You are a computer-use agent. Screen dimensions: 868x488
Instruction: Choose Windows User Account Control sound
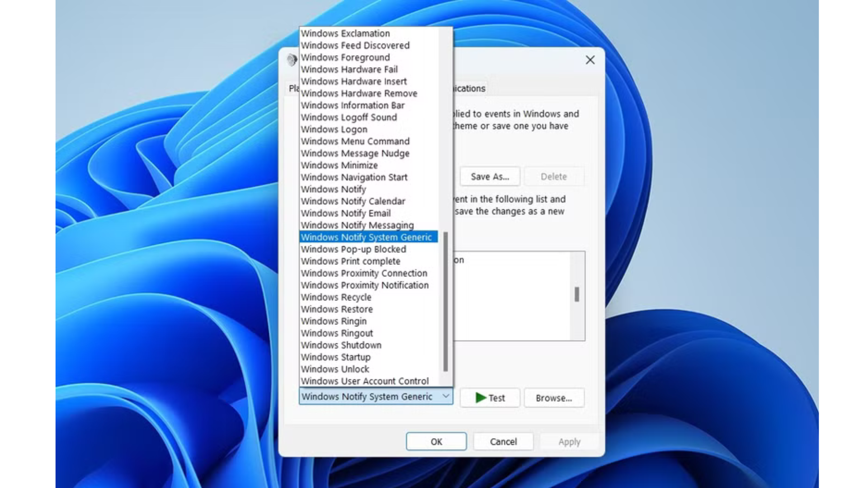pyautogui.click(x=364, y=381)
